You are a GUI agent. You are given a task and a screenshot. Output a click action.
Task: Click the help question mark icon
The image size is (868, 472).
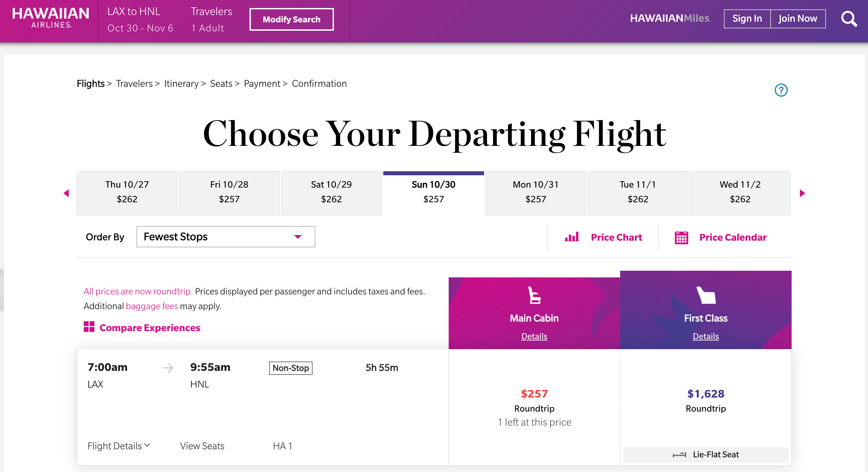coord(781,90)
